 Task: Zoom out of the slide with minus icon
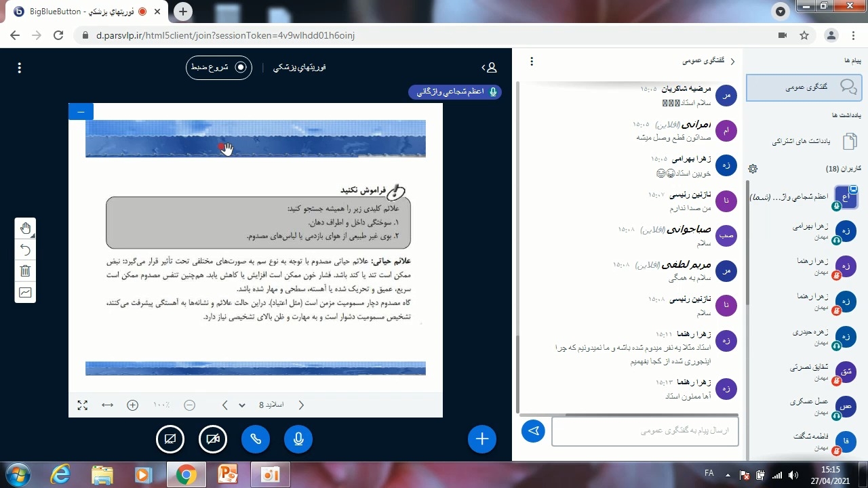pyautogui.click(x=190, y=405)
